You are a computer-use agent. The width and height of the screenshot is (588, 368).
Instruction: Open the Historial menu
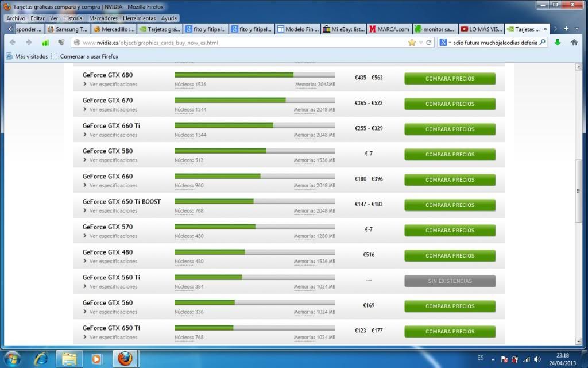click(73, 18)
